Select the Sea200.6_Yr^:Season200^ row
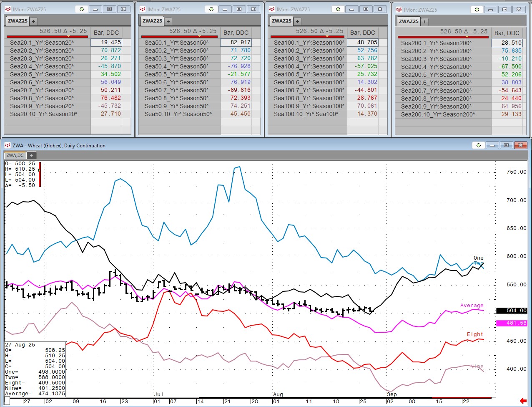The image size is (532, 407). [443, 83]
